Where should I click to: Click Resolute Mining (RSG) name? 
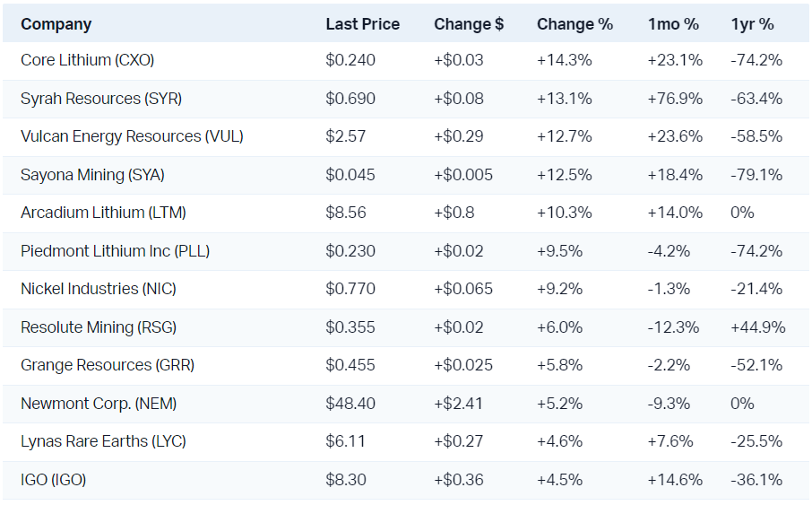pos(98,327)
